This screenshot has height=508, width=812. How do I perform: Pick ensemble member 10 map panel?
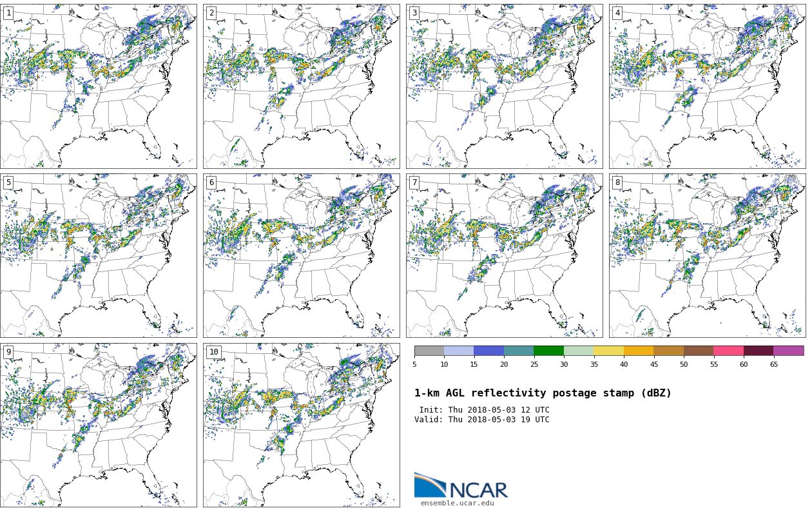[x=302, y=425]
